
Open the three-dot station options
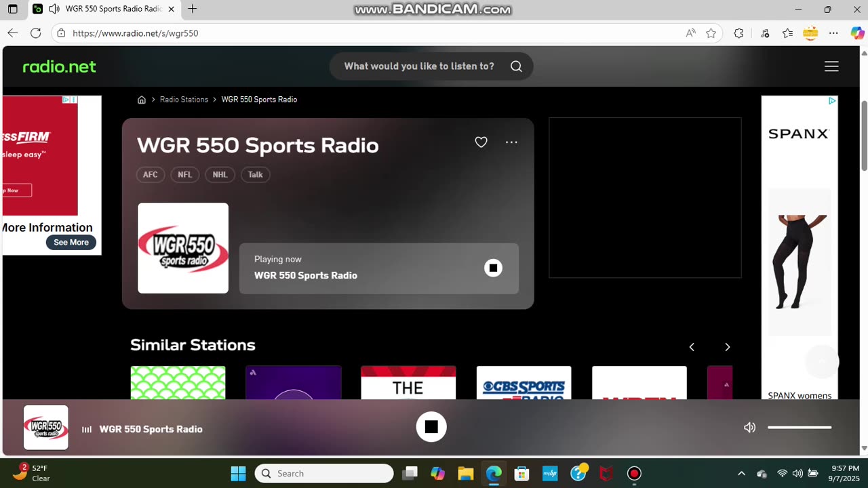511,142
